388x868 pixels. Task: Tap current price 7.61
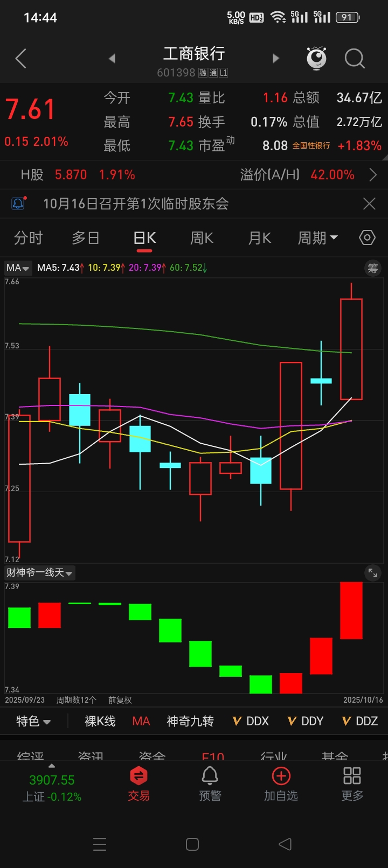pyautogui.click(x=30, y=109)
